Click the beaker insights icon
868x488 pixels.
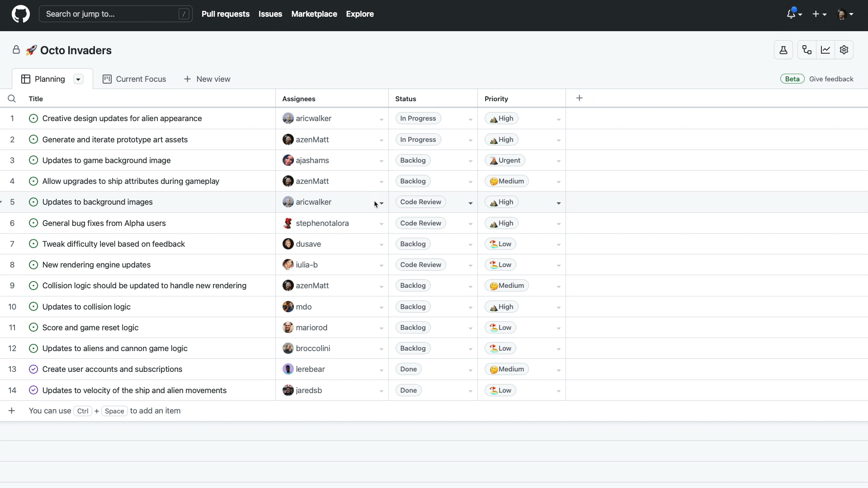click(x=783, y=50)
